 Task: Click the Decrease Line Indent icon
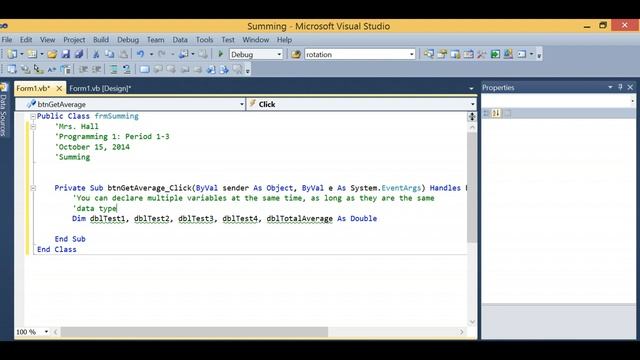pyautogui.click(x=84, y=69)
